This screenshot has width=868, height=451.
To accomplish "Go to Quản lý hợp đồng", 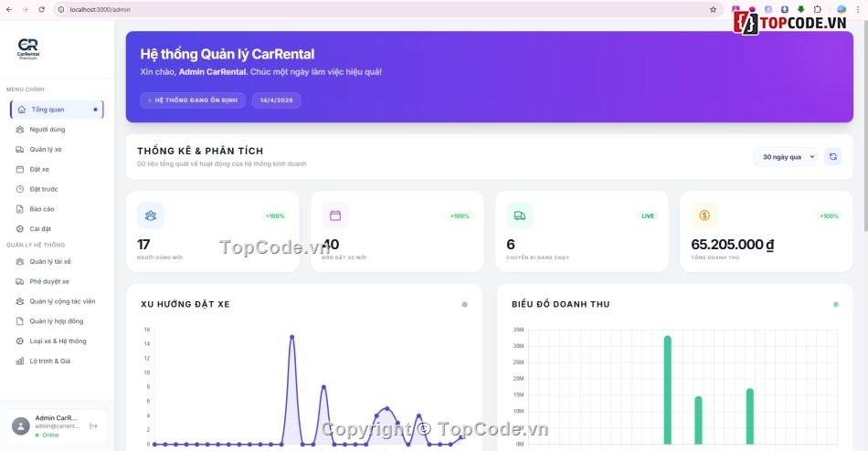I will click(57, 321).
